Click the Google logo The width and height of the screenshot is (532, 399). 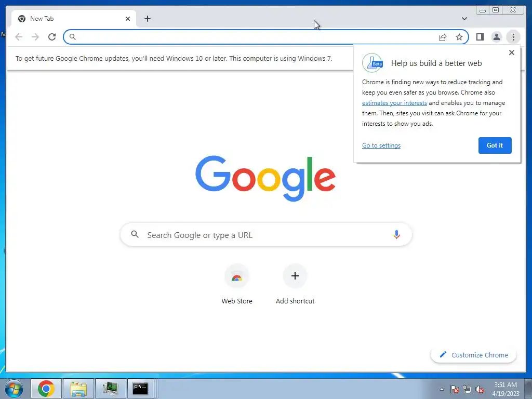click(x=265, y=178)
